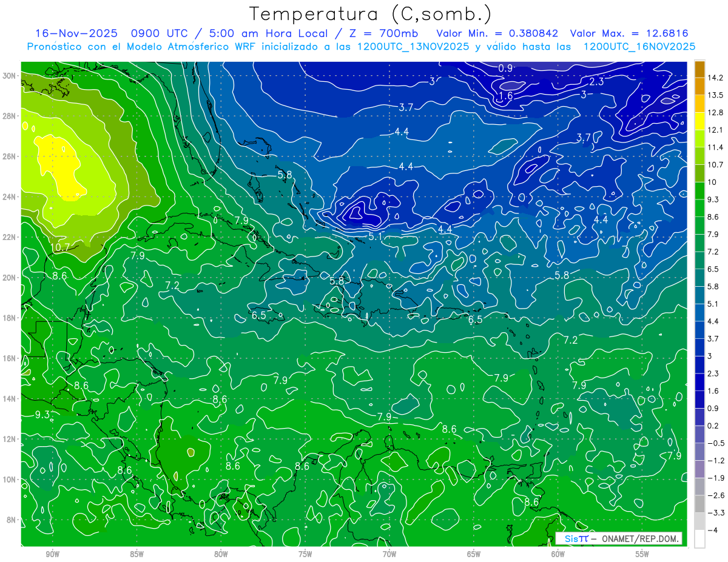The height and width of the screenshot is (562, 728).
Task: Click the '9.3' contour label on map
Action: (42, 415)
